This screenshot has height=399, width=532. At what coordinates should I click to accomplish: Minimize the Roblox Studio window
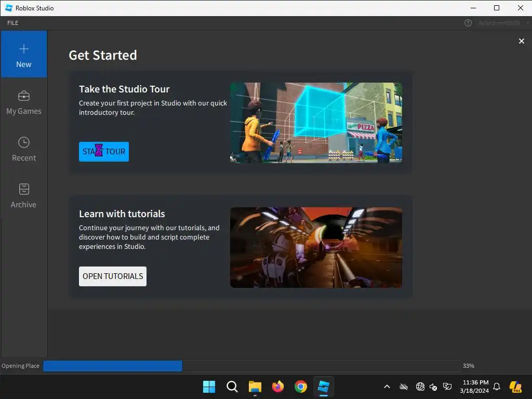click(473, 8)
